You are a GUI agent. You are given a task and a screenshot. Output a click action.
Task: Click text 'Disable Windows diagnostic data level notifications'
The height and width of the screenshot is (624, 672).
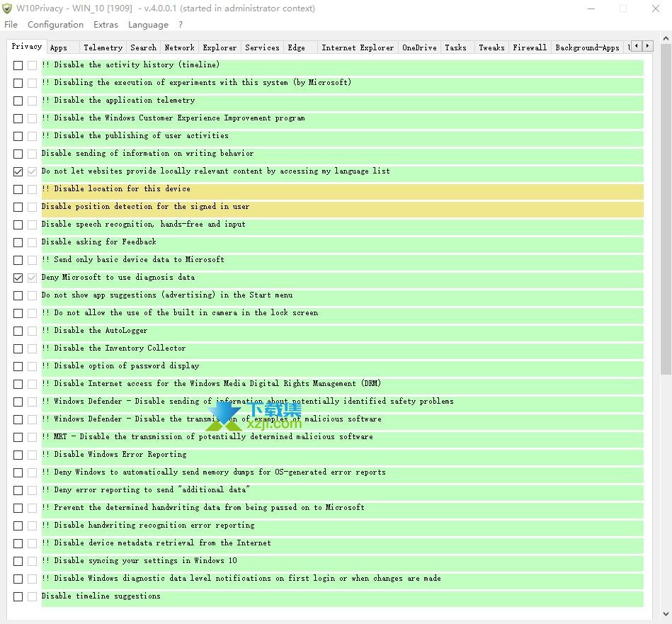(x=162, y=578)
